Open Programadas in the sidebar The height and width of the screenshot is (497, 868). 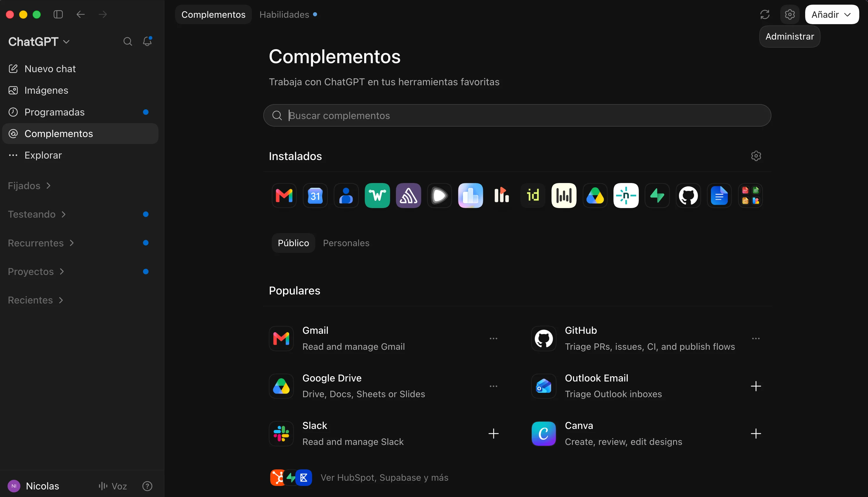click(x=80, y=112)
